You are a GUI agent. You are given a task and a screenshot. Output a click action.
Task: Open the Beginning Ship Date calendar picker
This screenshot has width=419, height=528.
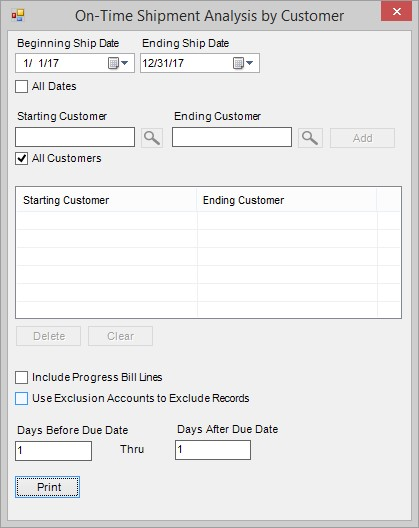[x=118, y=63]
